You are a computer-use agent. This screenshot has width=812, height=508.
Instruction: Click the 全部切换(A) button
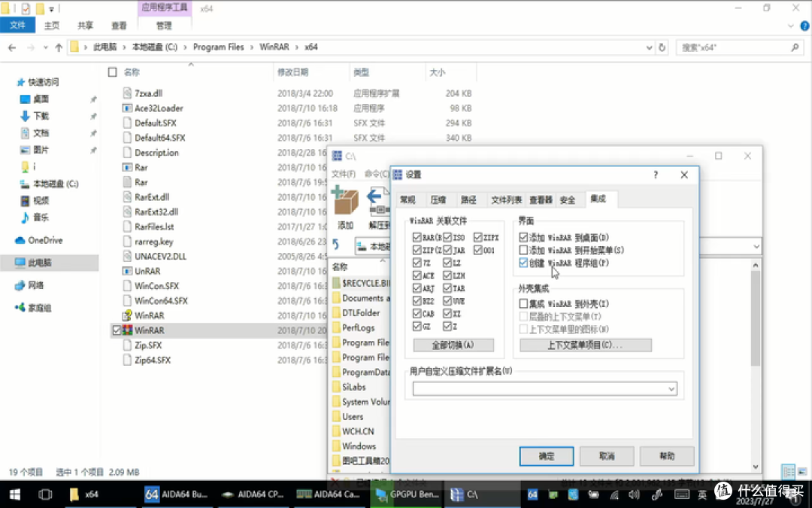click(x=453, y=345)
